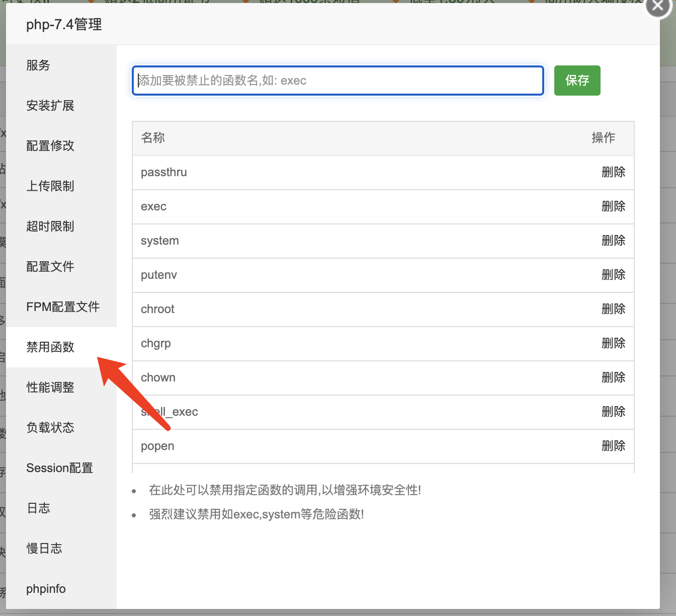The image size is (676, 616).
Task: Open the phpinfo section
Action: click(x=46, y=588)
